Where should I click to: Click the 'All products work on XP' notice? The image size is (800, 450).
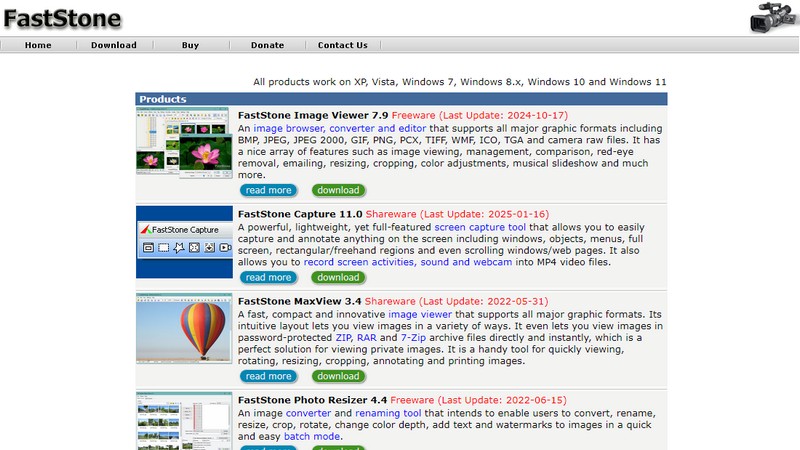click(x=459, y=82)
